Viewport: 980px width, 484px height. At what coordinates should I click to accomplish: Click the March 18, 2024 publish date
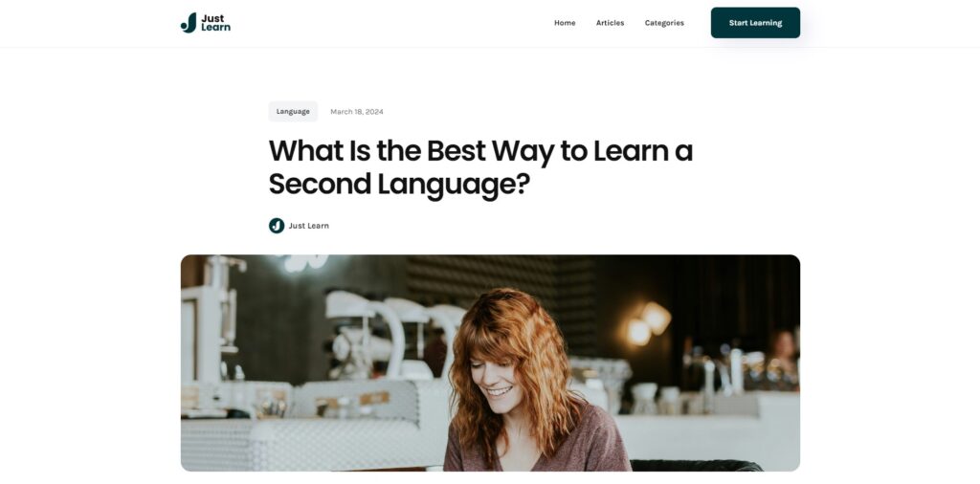(x=357, y=112)
